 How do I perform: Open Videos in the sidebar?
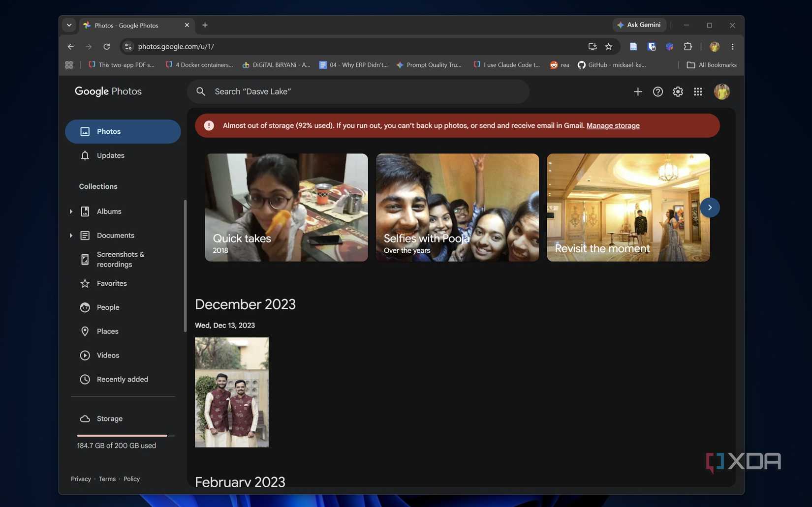[123, 355]
